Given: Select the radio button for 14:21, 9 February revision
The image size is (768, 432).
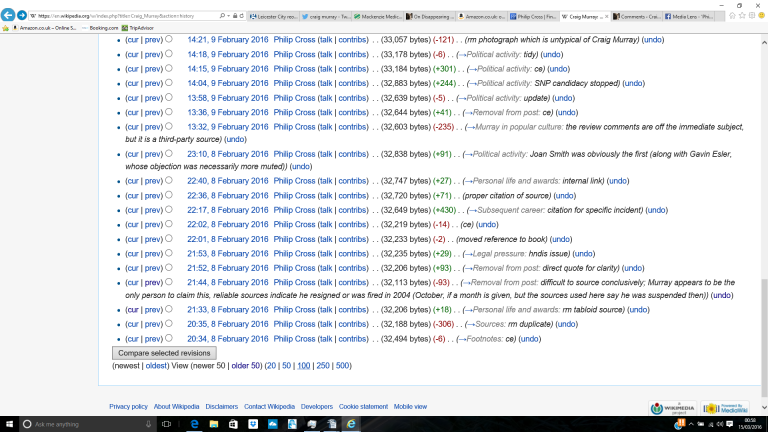Looking at the screenshot, I should pos(168,39).
